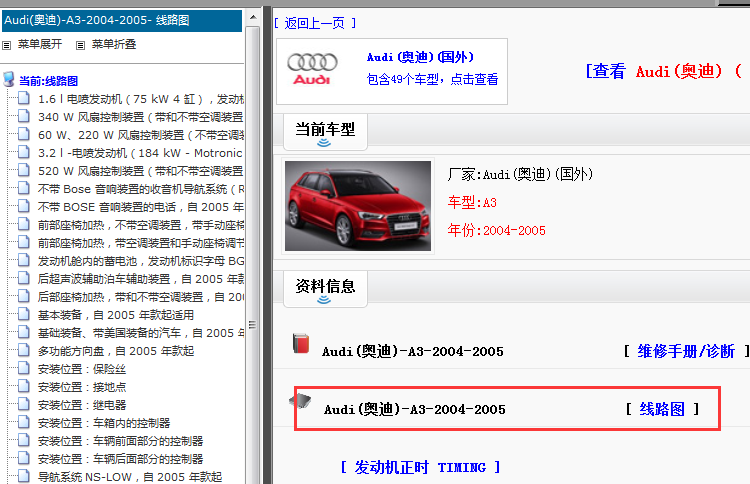Click the document icon for 后超声波辅助泊车辅助装置
This screenshot has height=484, width=750.
[x=23, y=278]
